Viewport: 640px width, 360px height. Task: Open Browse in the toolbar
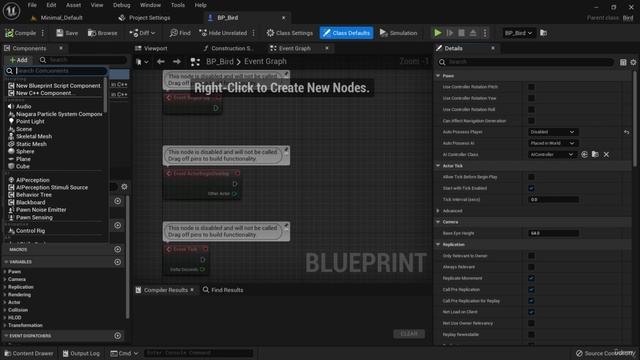(x=102, y=33)
